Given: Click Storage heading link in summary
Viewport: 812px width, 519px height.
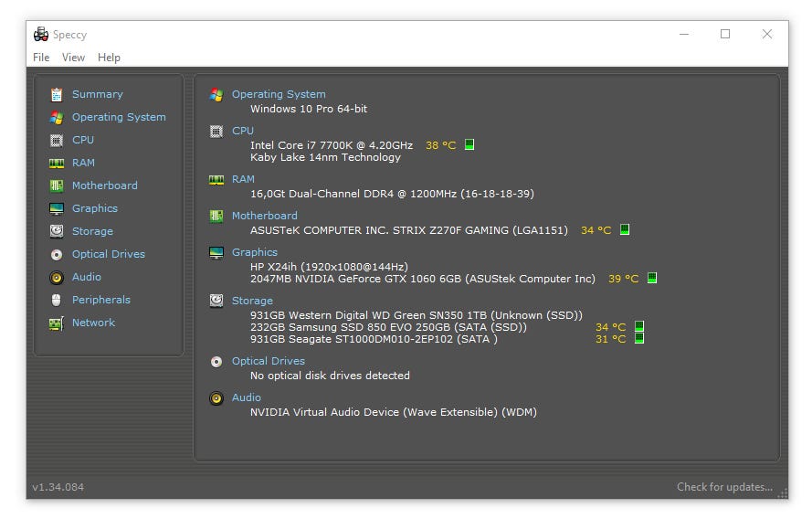Looking at the screenshot, I should (x=252, y=301).
